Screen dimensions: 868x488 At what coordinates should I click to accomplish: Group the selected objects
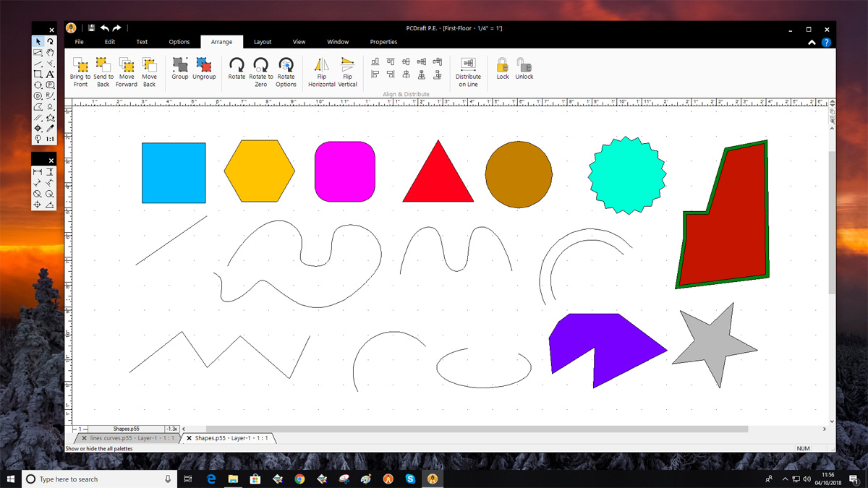coord(180,65)
